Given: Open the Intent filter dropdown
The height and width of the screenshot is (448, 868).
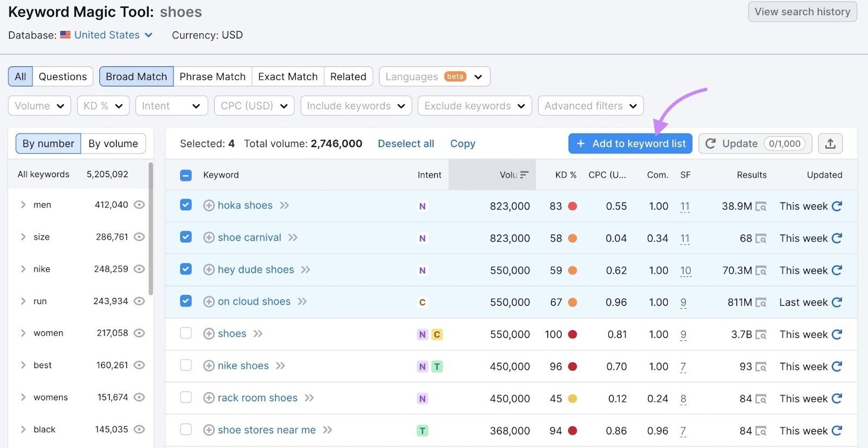Looking at the screenshot, I should click(171, 106).
